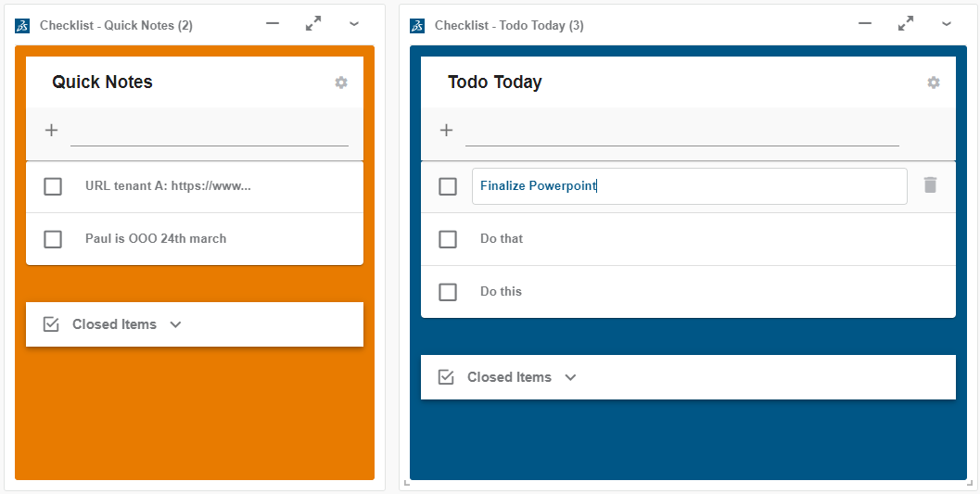The image size is (980, 494).
Task: Open Todo Today widget chevron menu
Action: [947, 24]
